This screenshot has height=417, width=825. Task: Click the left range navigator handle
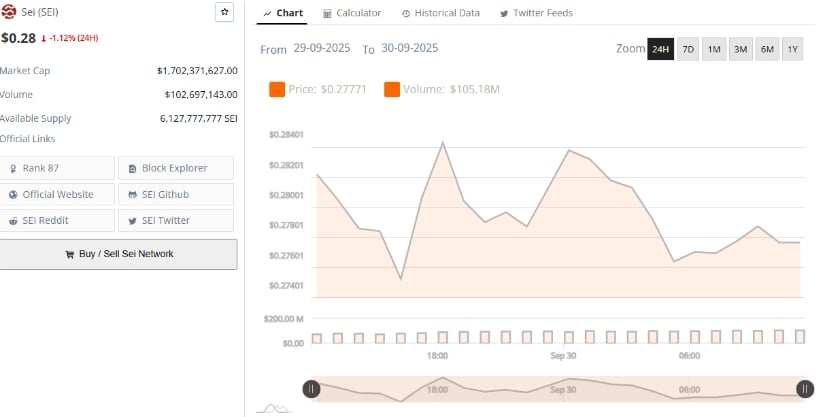click(311, 389)
